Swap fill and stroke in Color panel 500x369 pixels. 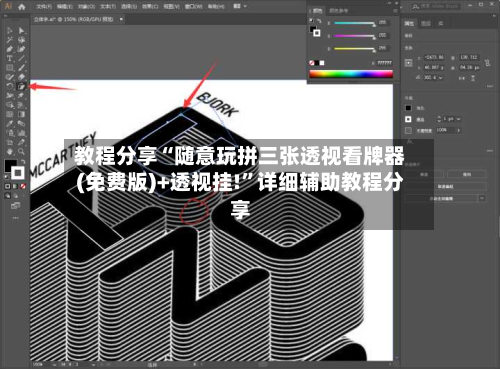point(319,21)
